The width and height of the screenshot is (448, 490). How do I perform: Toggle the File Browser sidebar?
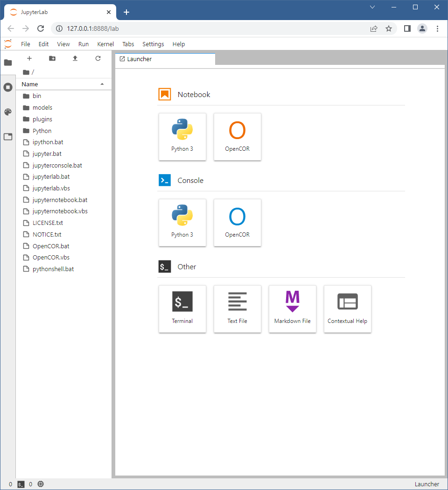click(x=8, y=63)
